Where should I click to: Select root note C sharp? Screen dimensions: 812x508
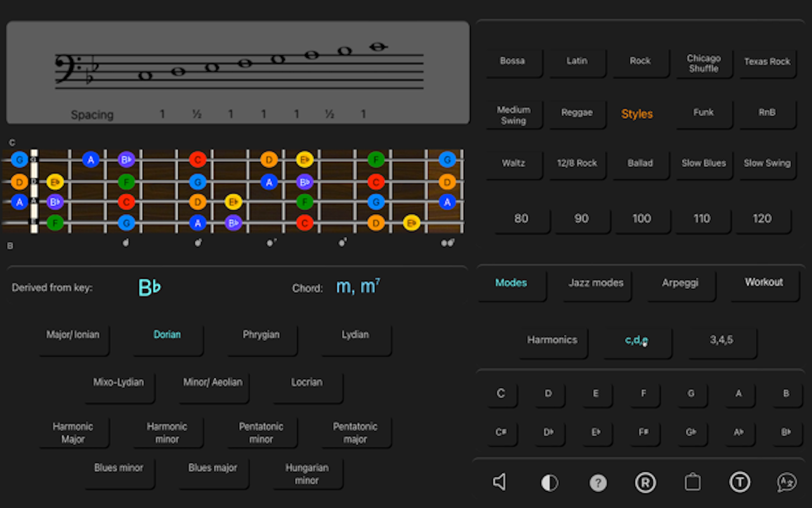(x=501, y=433)
